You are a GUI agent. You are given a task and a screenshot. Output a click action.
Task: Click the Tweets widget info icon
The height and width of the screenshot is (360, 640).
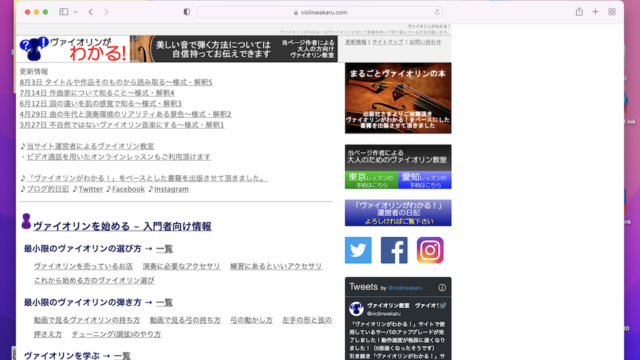[442, 288]
